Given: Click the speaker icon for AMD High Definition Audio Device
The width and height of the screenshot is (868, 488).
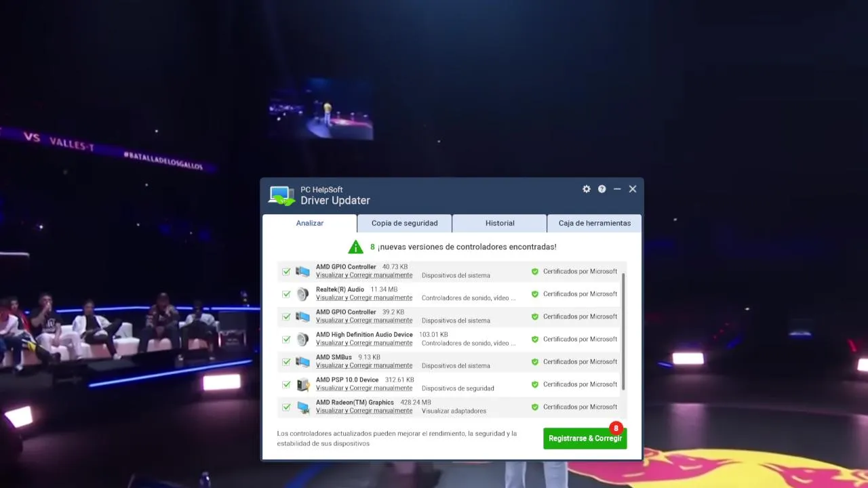Looking at the screenshot, I should [x=302, y=339].
